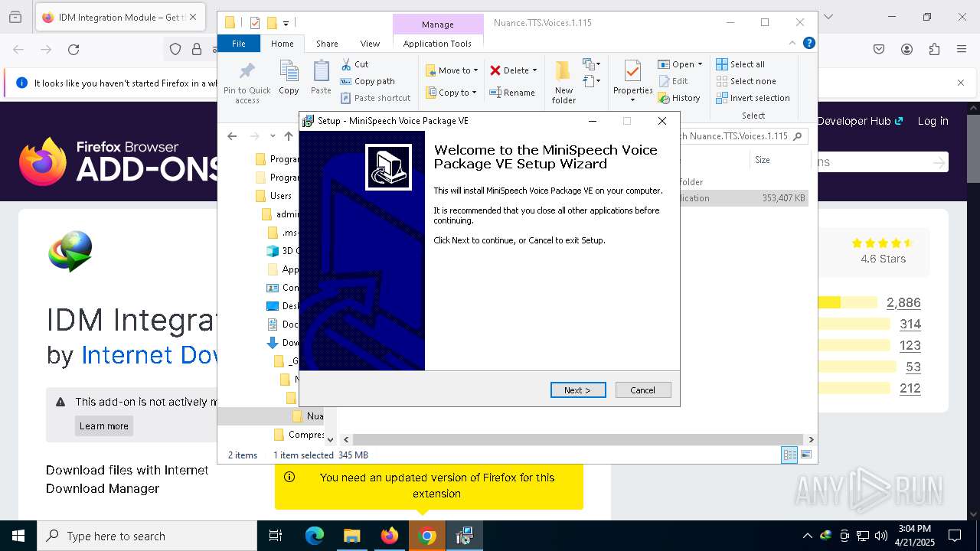980x551 pixels.
Task: Click Copy path in Explorer ribbon
Action: [367, 81]
